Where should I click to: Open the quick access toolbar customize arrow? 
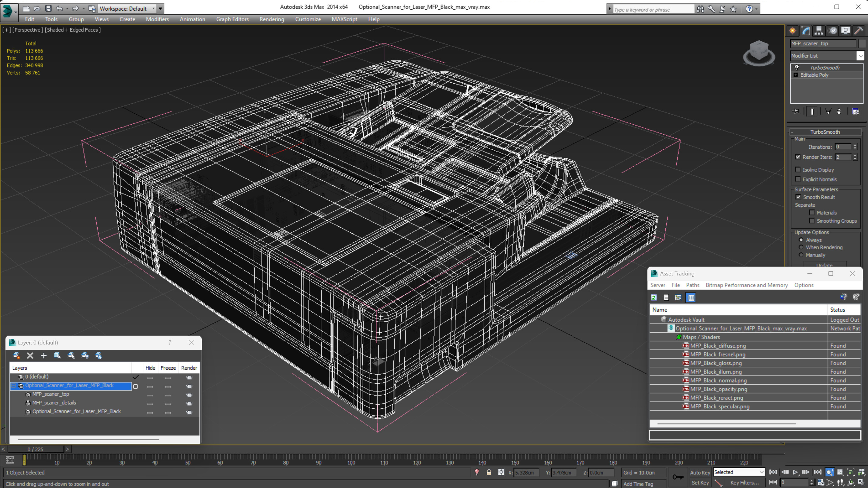click(161, 9)
